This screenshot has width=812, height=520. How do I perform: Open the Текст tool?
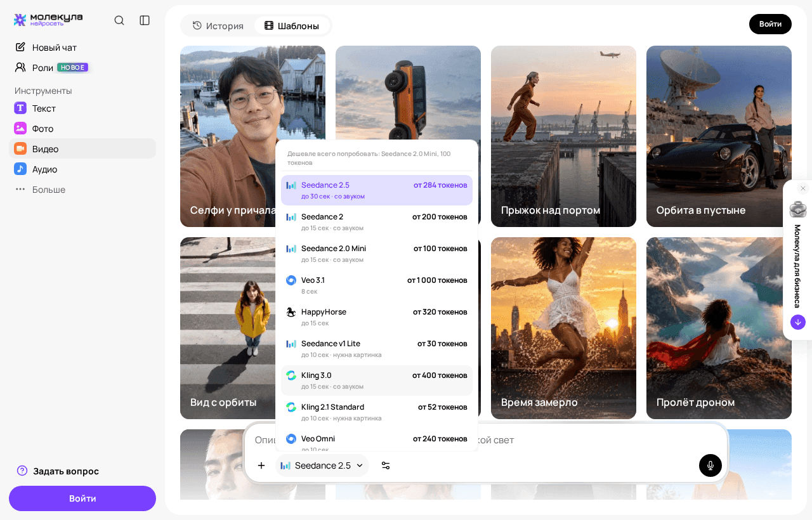pyautogui.click(x=82, y=108)
